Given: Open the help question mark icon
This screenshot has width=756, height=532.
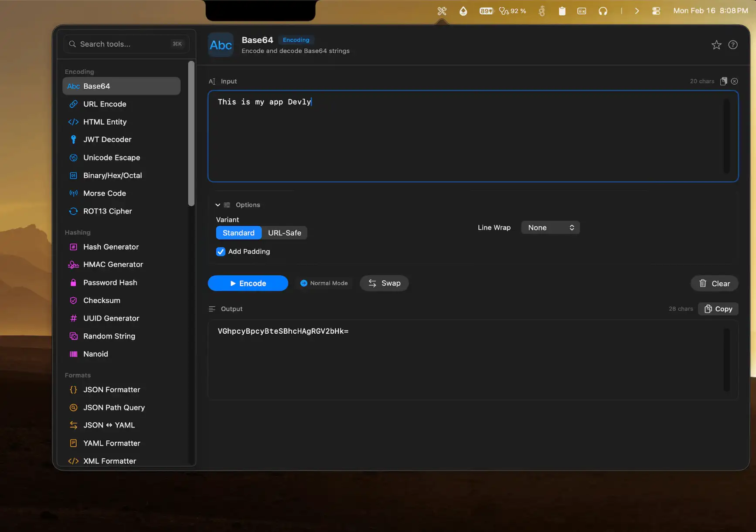Looking at the screenshot, I should [x=733, y=45].
